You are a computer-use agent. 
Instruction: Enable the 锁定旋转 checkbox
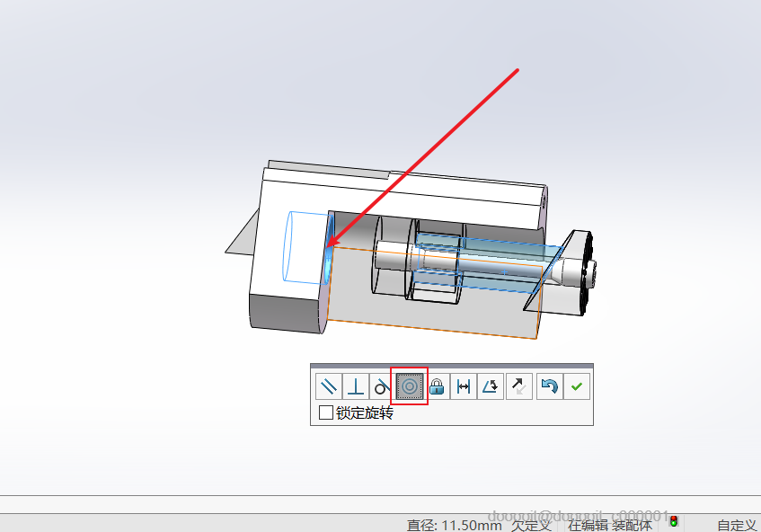(x=326, y=412)
